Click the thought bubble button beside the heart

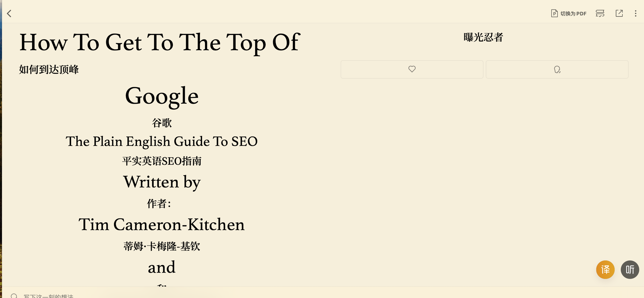click(x=557, y=69)
